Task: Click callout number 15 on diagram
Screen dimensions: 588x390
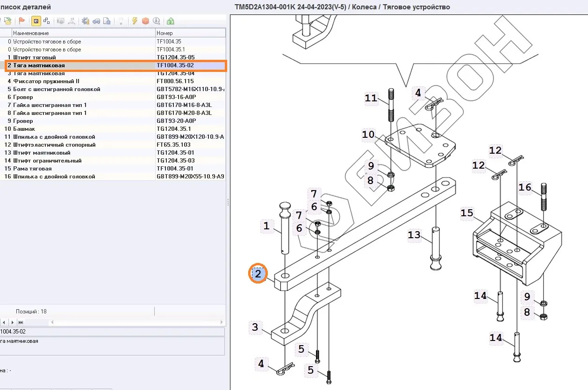Action: (x=467, y=213)
